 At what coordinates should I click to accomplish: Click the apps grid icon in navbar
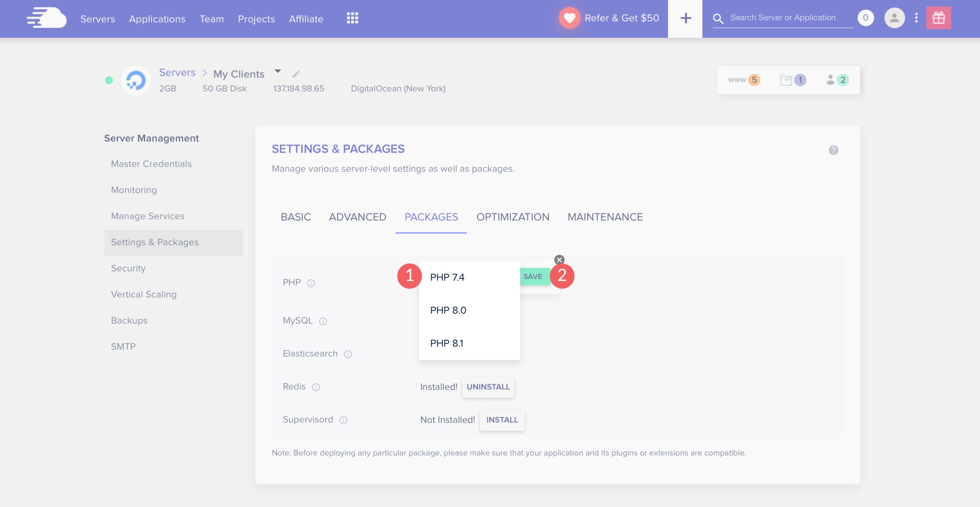353,18
